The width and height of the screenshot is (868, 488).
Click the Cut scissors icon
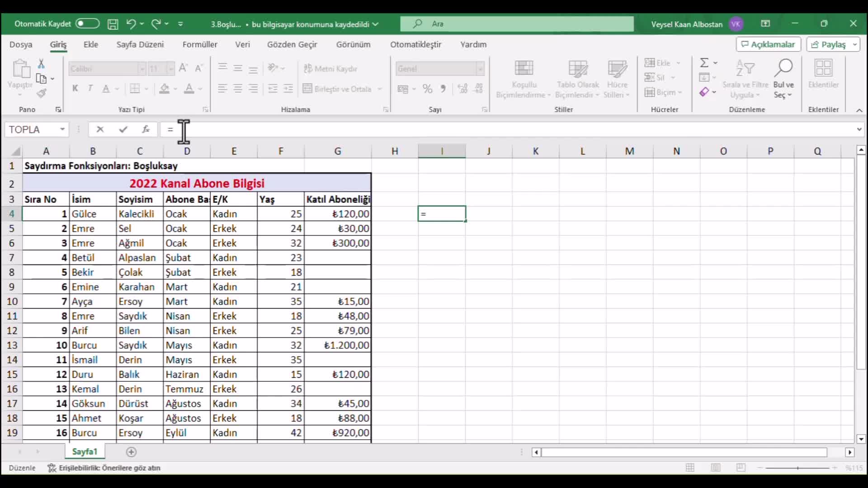click(41, 64)
